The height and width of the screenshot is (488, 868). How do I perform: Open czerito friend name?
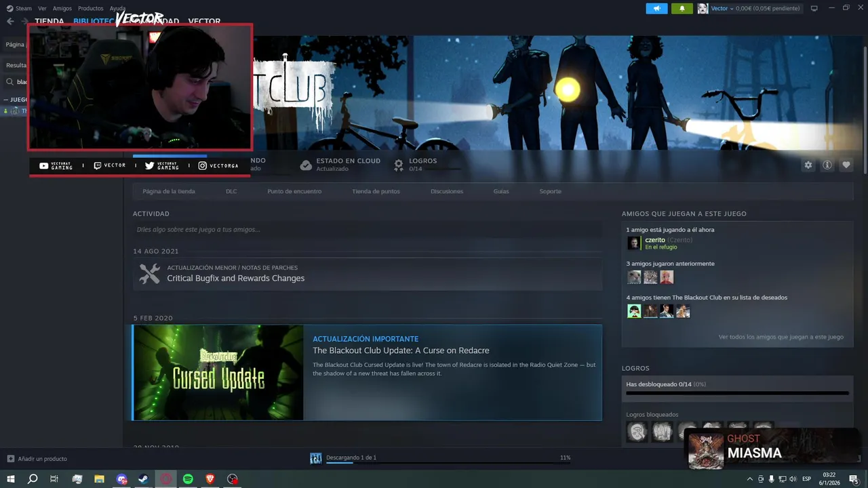pyautogui.click(x=655, y=240)
